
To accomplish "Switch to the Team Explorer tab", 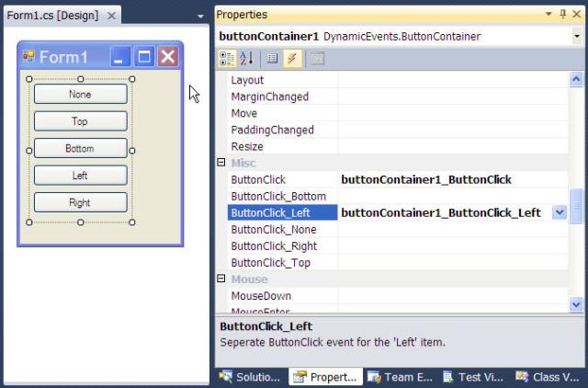I will tap(401, 377).
